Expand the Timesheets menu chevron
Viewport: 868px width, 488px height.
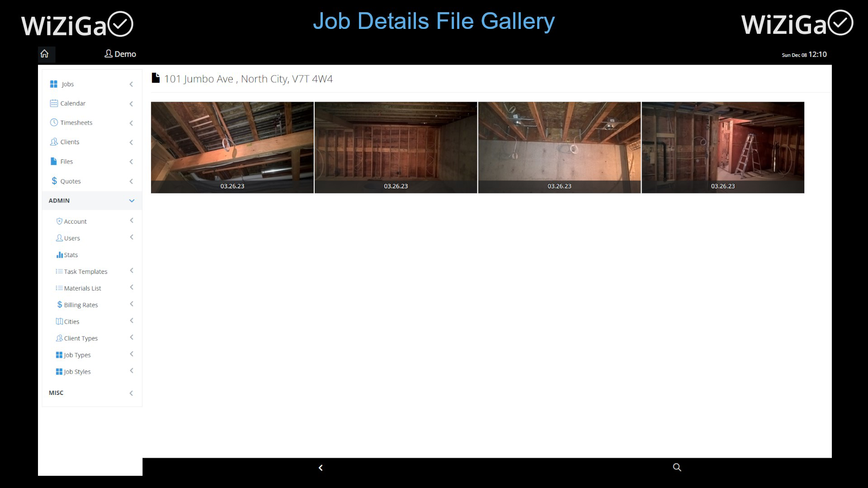[131, 123]
